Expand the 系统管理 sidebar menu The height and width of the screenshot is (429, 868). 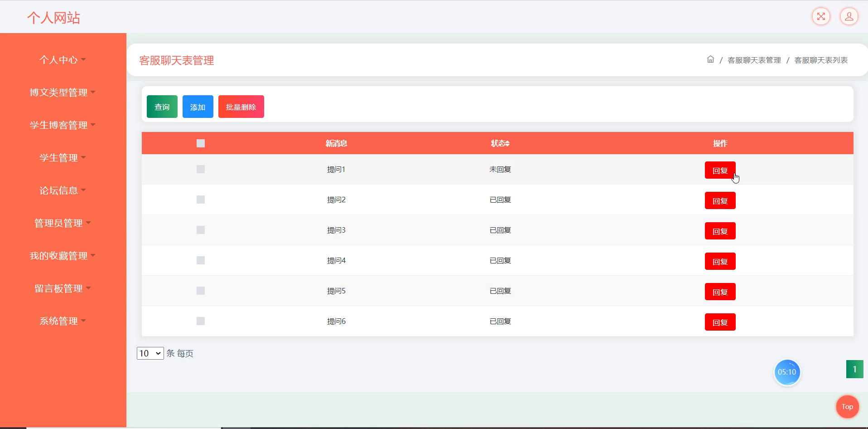pos(63,321)
